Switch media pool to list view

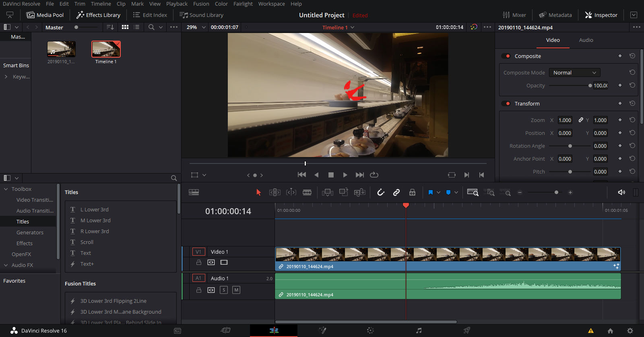(136, 27)
